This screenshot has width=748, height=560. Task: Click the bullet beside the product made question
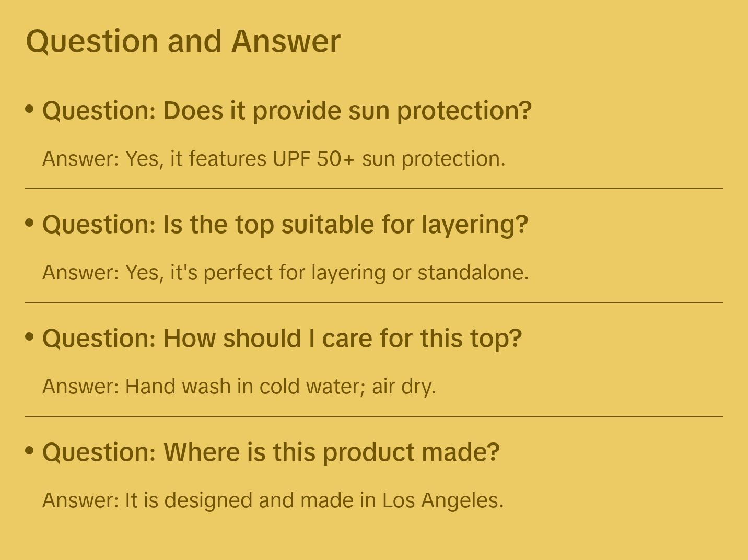[30, 450]
